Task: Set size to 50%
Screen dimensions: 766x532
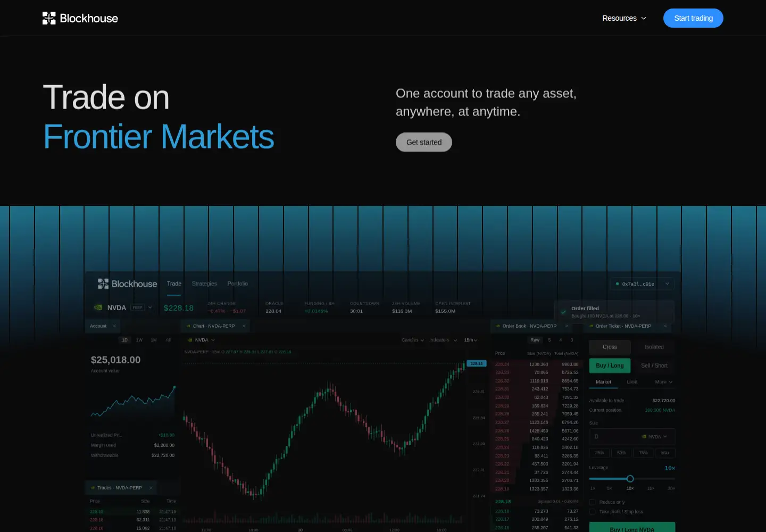Action: click(621, 453)
